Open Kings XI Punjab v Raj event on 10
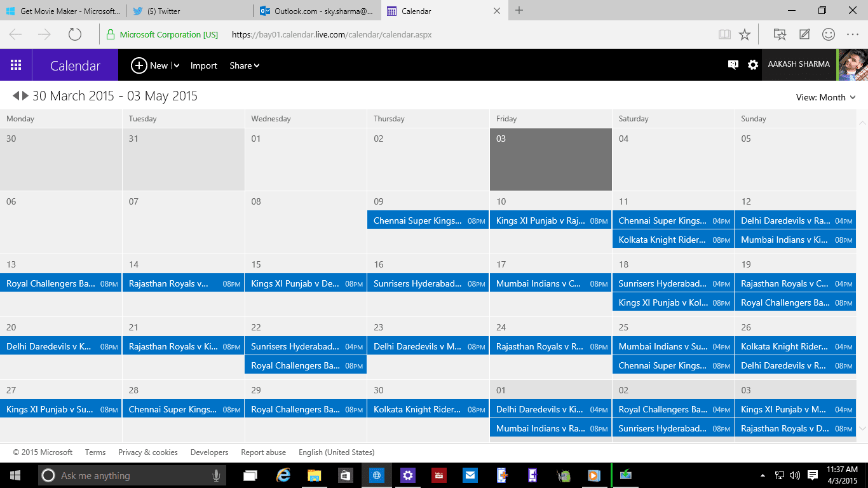Image resolution: width=868 pixels, height=488 pixels. [551, 220]
